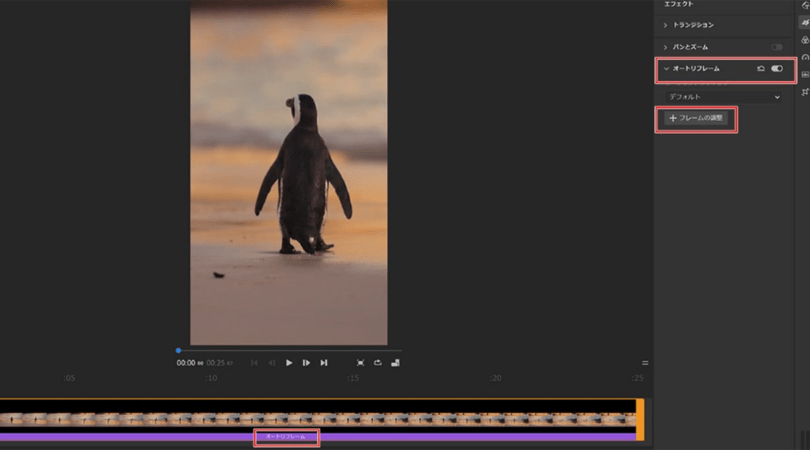The height and width of the screenshot is (450, 810).
Task: Enable the パンとズーム toggle switch
Action: coord(777,47)
